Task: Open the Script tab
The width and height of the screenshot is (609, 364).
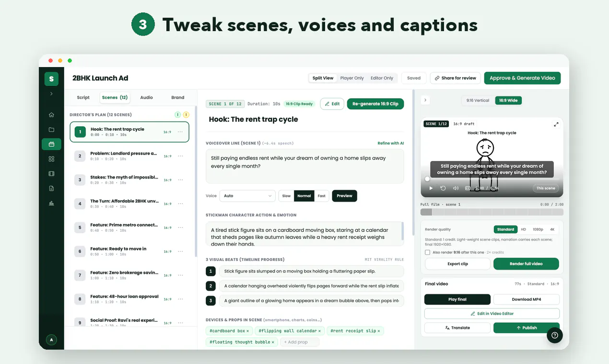Action: click(83, 97)
